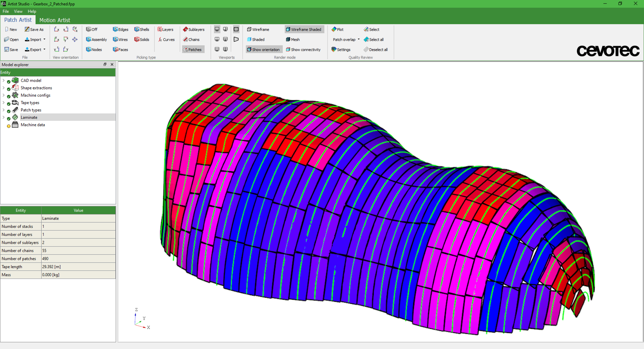Click the Entity column header in properties
This screenshot has width=644, height=349.
pos(21,210)
